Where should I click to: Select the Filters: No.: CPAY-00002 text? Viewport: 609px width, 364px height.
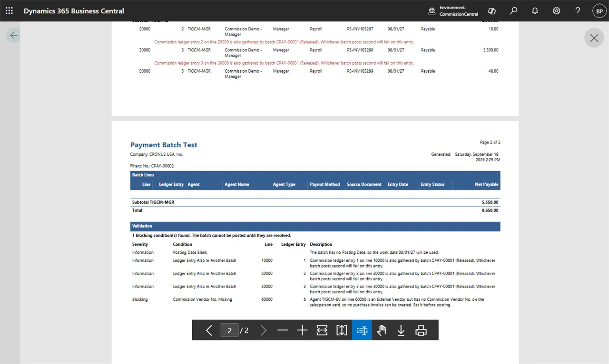tap(152, 166)
